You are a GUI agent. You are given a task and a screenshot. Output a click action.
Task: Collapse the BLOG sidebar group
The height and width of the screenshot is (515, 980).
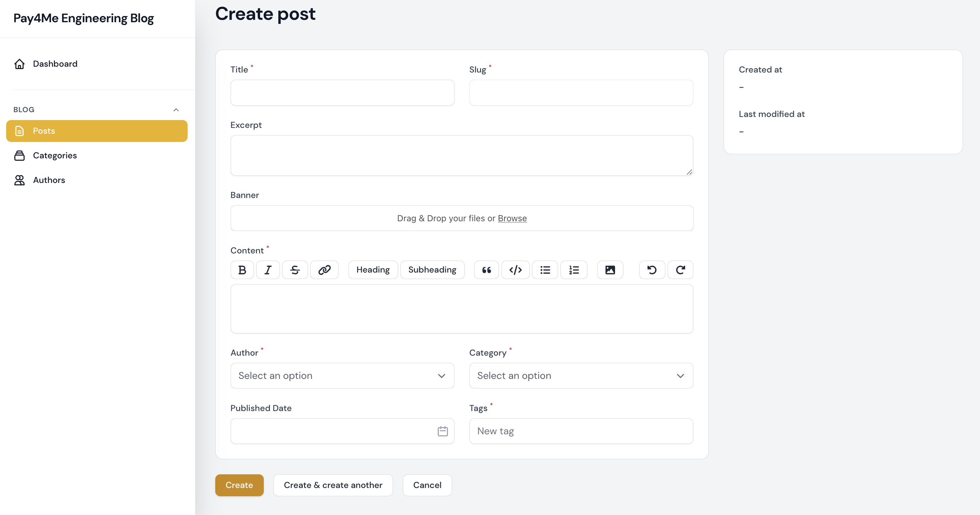point(176,110)
